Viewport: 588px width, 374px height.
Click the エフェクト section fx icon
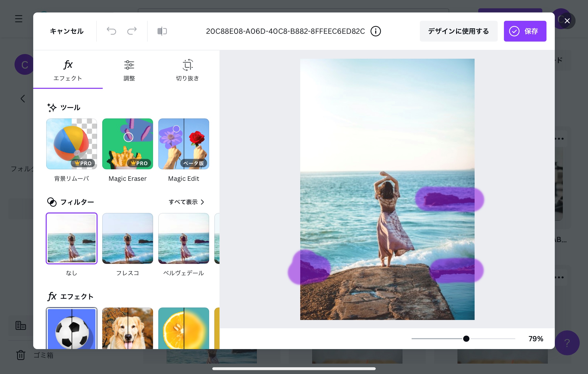click(x=52, y=296)
